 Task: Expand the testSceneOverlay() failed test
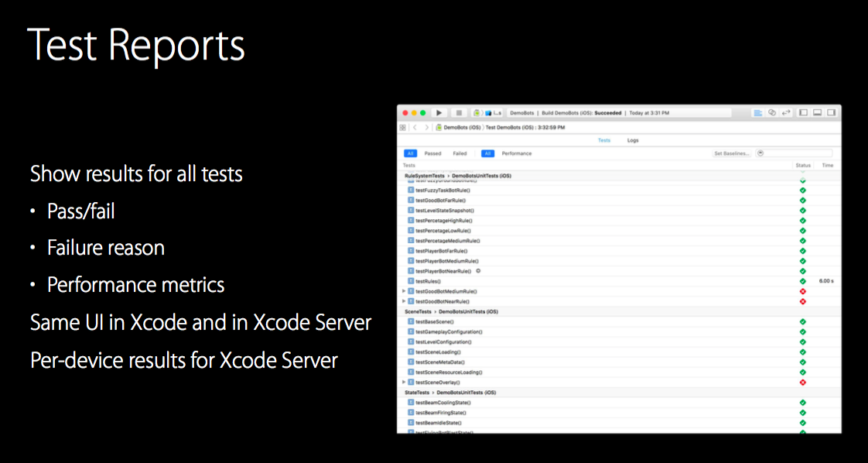coord(404,382)
